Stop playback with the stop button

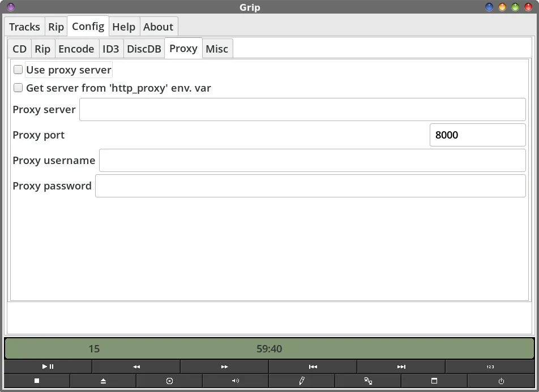[37, 381]
